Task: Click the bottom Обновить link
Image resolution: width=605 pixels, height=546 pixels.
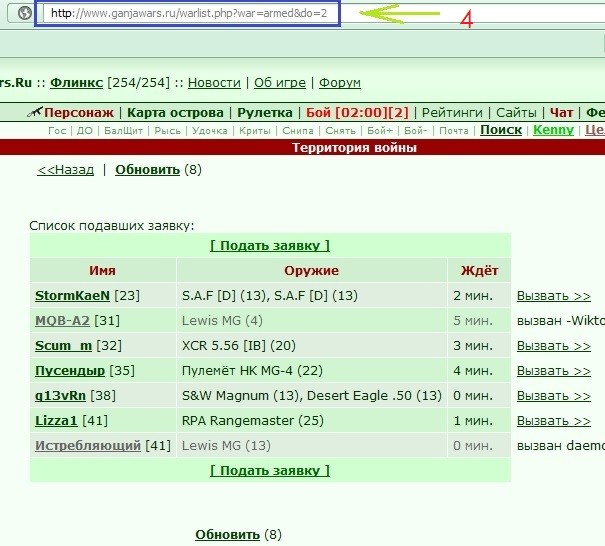Action: point(227,534)
